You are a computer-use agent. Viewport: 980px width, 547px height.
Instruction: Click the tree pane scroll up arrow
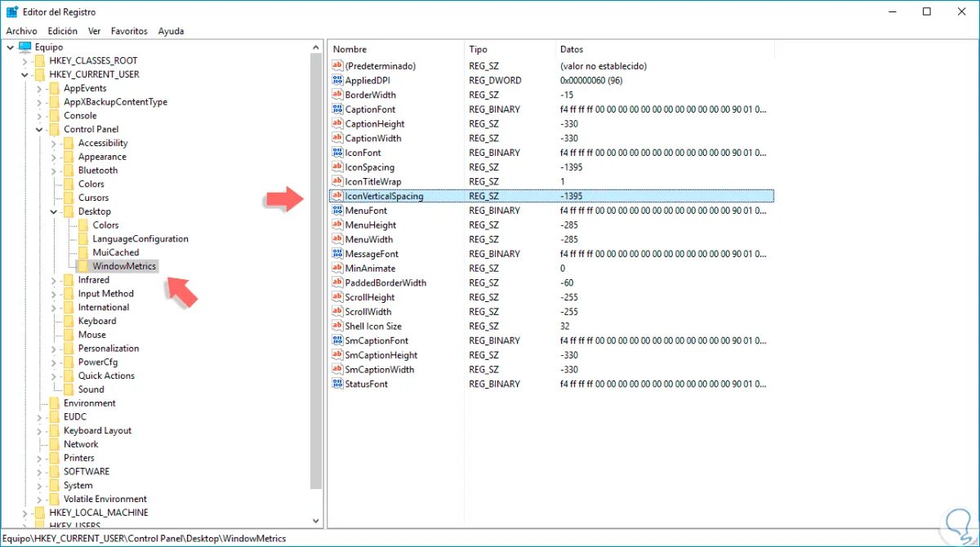click(317, 49)
